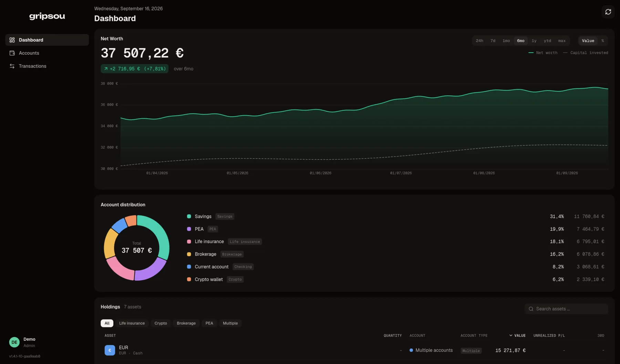This screenshot has width=620, height=364.
Task: Click the refresh icon in top right
Action: [608, 12]
